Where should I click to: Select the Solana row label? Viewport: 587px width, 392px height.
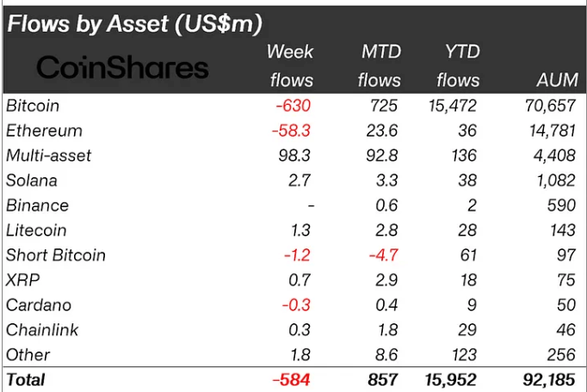pos(32,181)
